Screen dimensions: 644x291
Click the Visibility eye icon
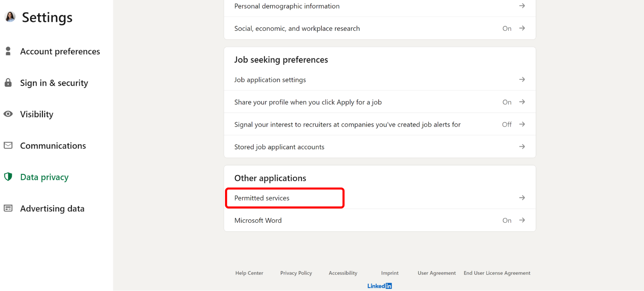8,114
